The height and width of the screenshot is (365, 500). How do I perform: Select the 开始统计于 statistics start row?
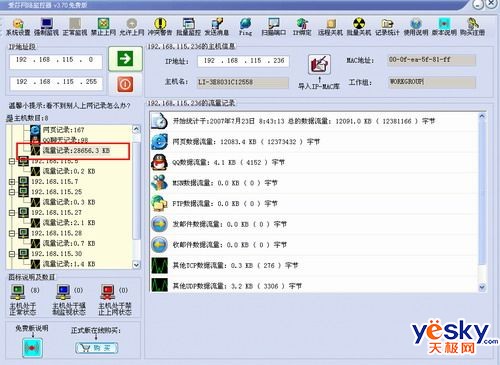(314, 121)
